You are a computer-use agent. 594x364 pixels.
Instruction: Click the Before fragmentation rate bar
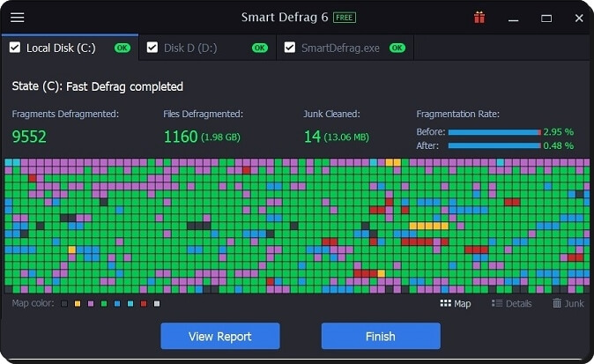494,132
